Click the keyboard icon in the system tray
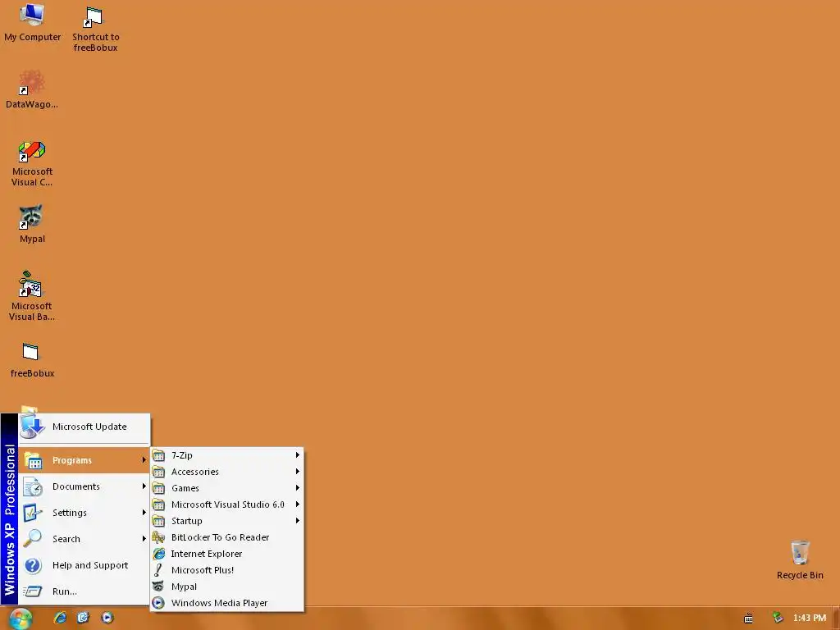Screen dimensions: 840x630 pyautogui.click(x=748, y=619)
